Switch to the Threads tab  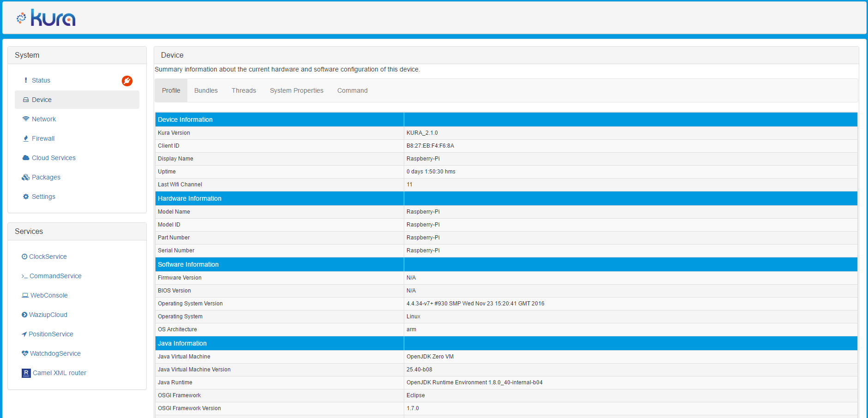tap(244, 90)
